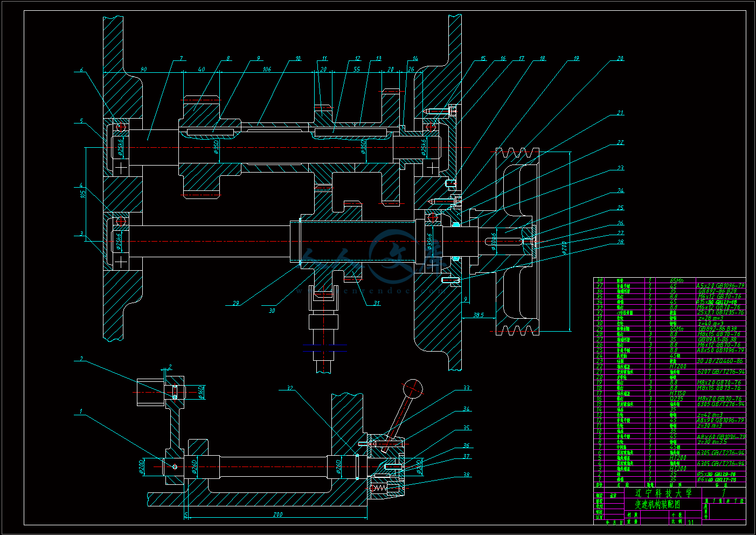Click part callout 19 at the top right
This screenshot has height=535, width=756.
click(577, 58)
